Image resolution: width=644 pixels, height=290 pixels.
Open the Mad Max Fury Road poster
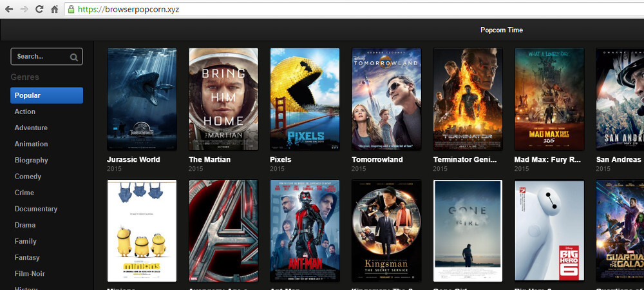(549, 99)
